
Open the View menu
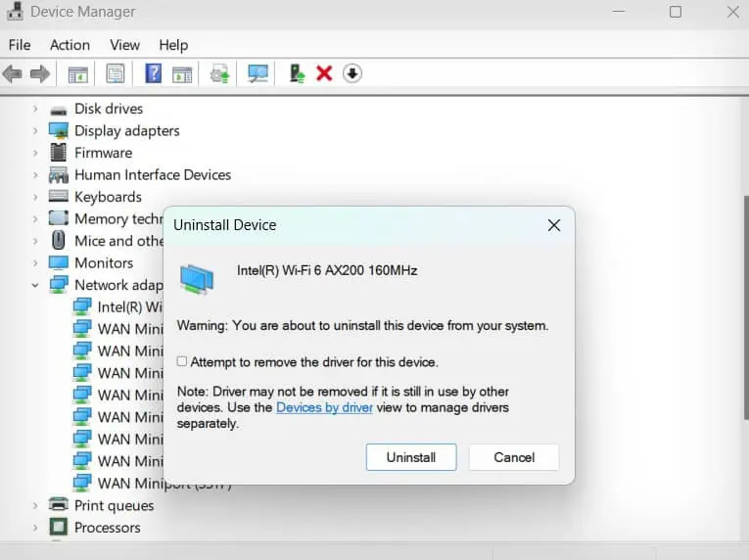click(124, 45)
